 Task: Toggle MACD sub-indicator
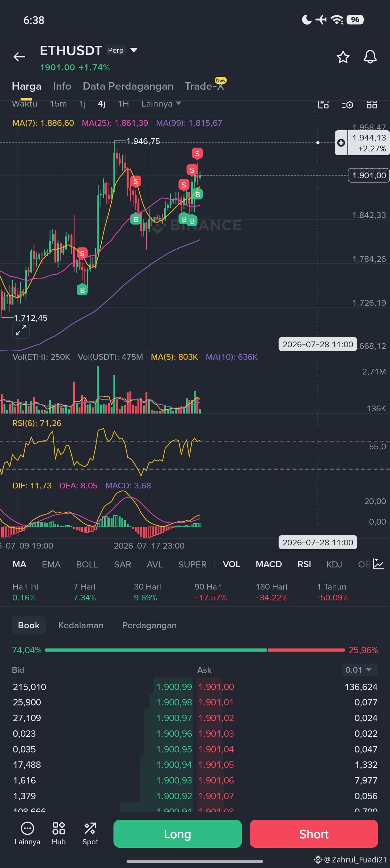point(269,564)
